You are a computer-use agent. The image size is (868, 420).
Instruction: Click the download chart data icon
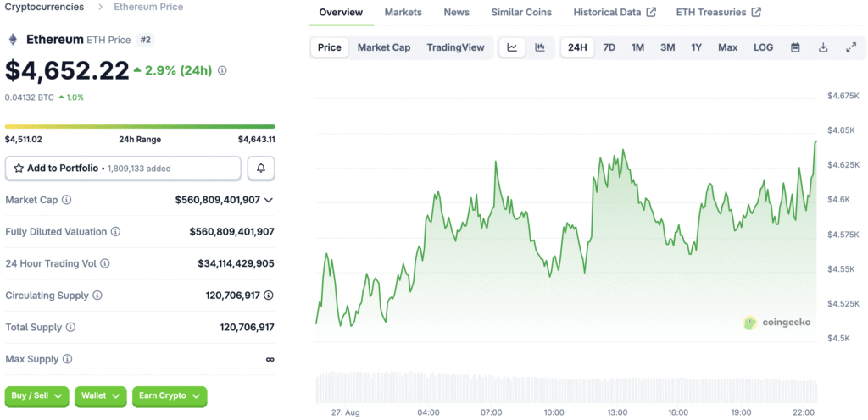click(x=822, y=47)
